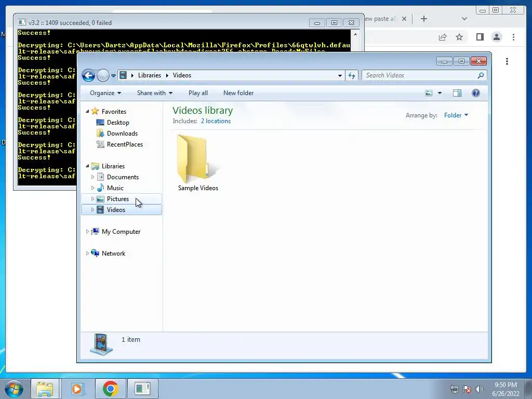Screen dimensions: 532x399
Task: Open volume control tray icon
Action: (x=480, y=390)
